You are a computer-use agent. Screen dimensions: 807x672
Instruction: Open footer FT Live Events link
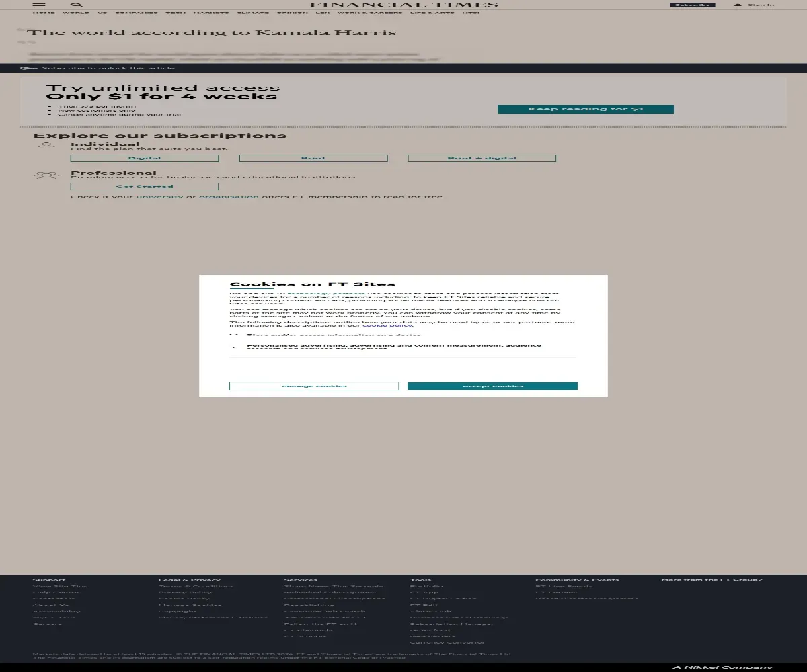564,586
